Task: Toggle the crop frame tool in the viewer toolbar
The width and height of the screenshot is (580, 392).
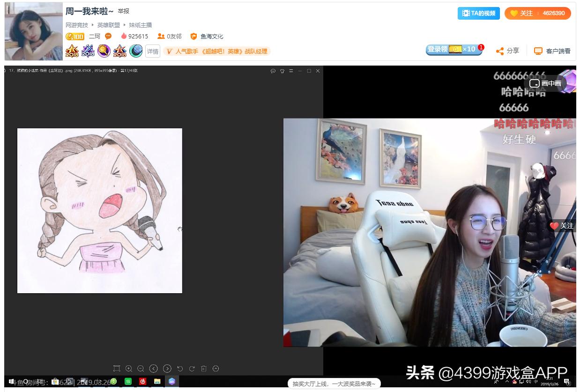Action: (117, 369)
